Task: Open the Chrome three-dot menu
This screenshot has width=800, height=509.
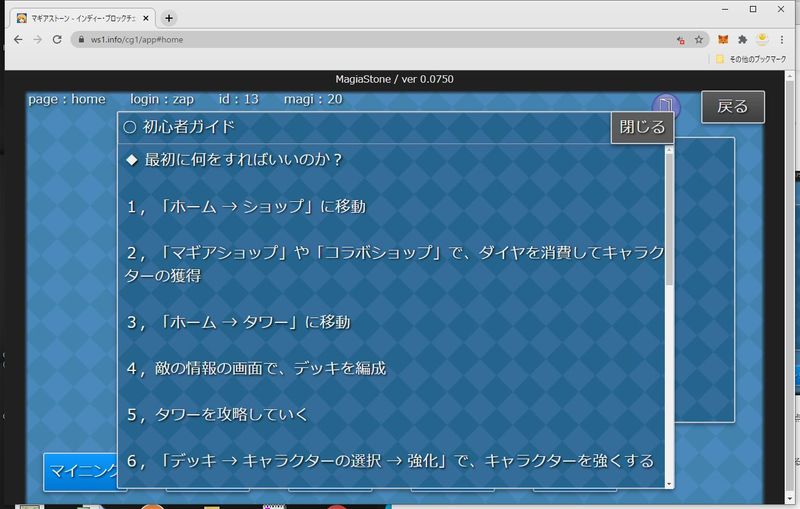Action: [783, 39]
